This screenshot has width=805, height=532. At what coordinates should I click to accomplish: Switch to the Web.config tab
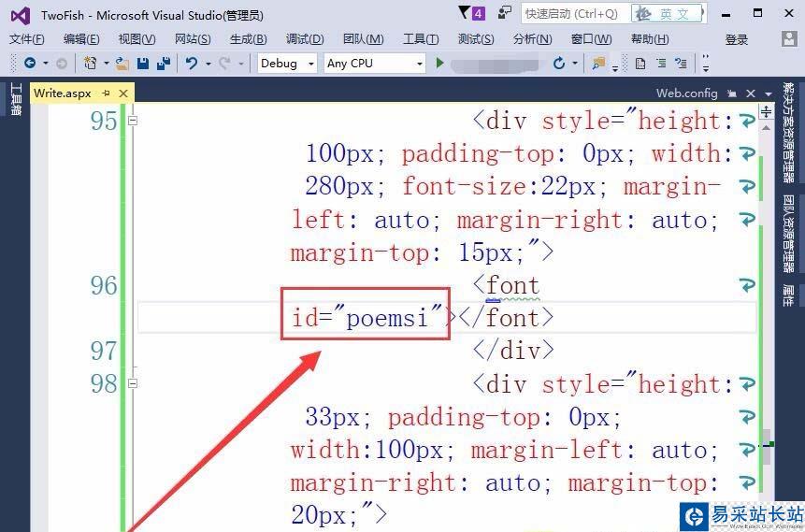pos(686,93)
